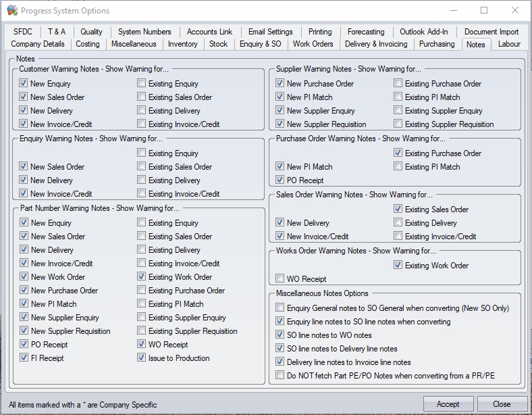
Task: Click the Progress app icon in title bar
Action: tap(11, 11)
